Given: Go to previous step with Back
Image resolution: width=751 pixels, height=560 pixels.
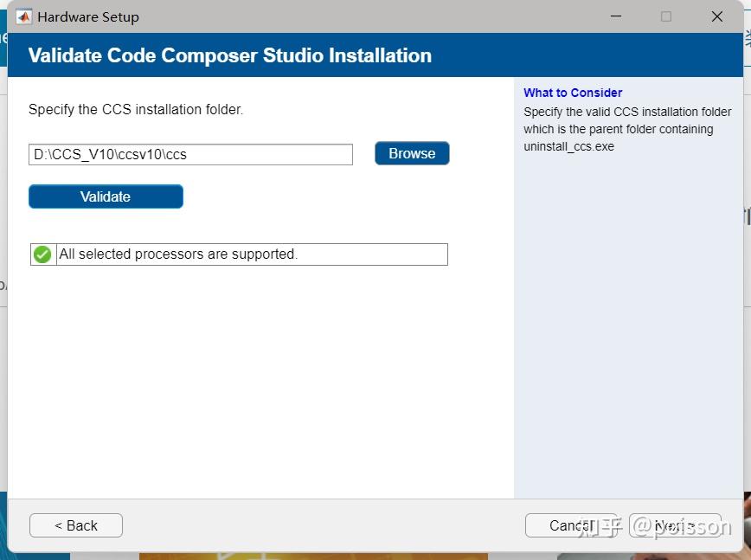Looking at the screenshot, I should (76, 525).
